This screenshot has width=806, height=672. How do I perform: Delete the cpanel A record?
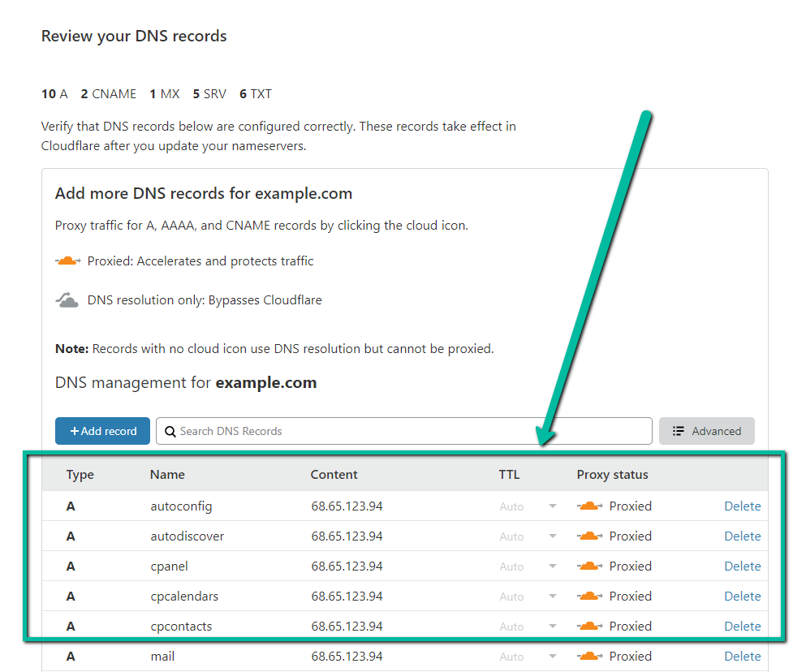742,566
